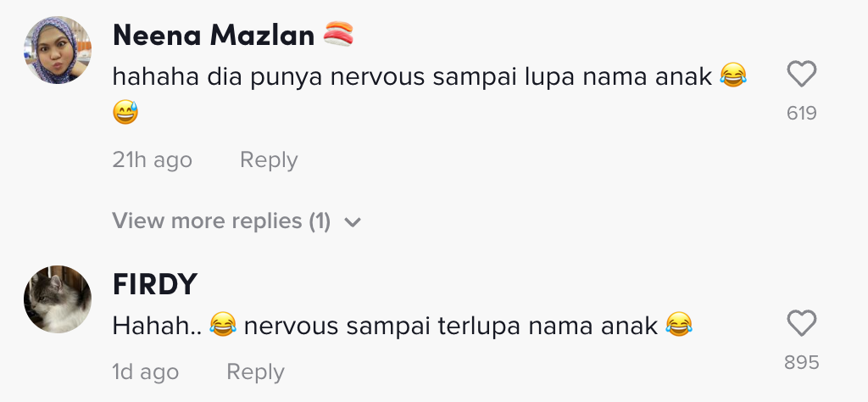The image size is (868, 402).
Task: Reply to FIRDY's comment
Action: pos(255,371)
